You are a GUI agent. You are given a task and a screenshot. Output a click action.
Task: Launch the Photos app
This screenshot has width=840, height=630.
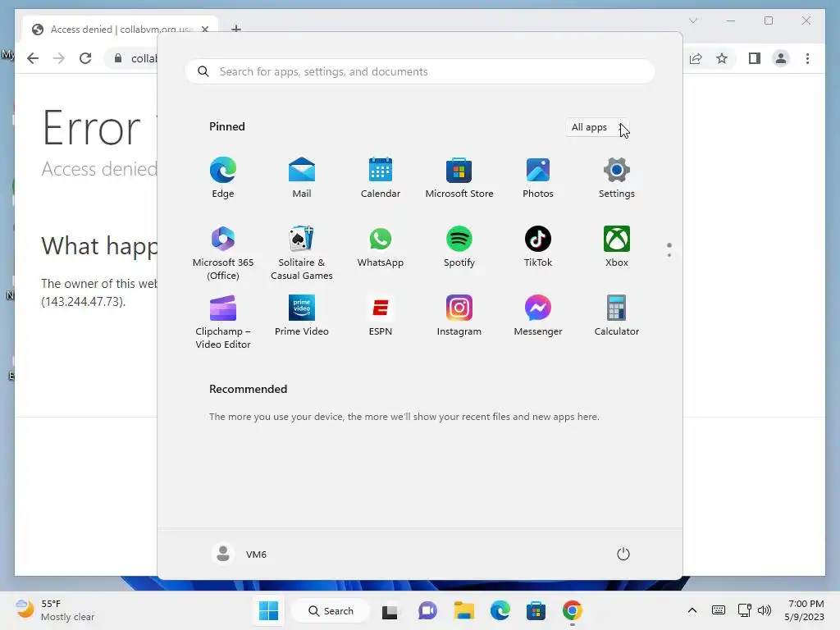tap(538, 178)
